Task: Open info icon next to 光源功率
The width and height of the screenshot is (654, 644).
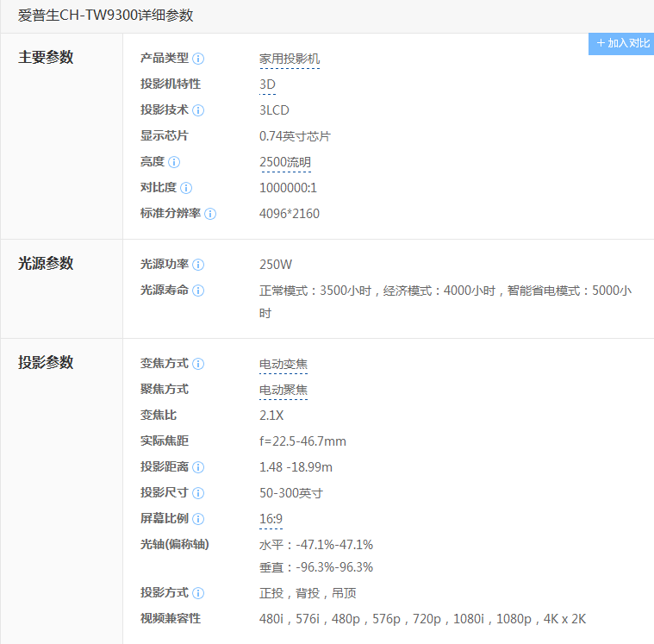Action: 198,265
